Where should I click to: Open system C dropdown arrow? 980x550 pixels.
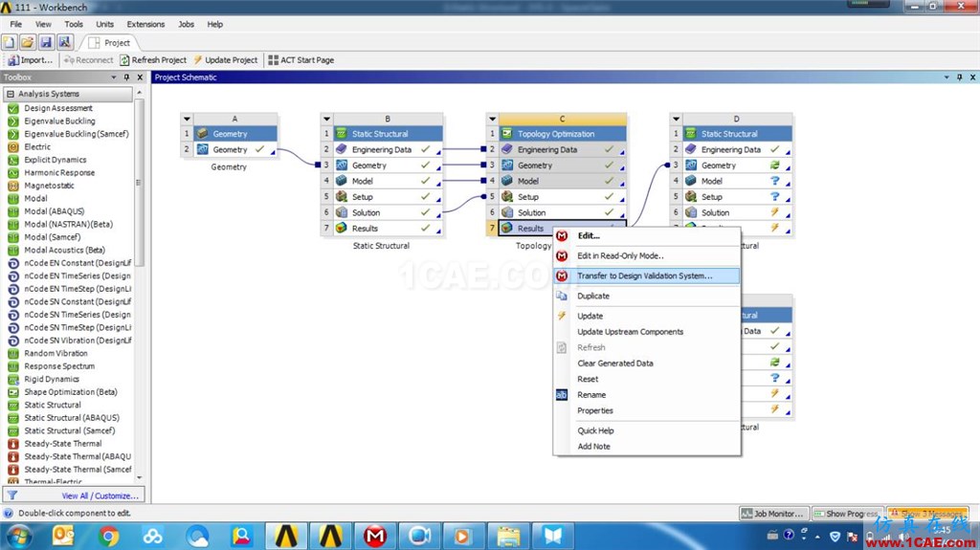493,119
